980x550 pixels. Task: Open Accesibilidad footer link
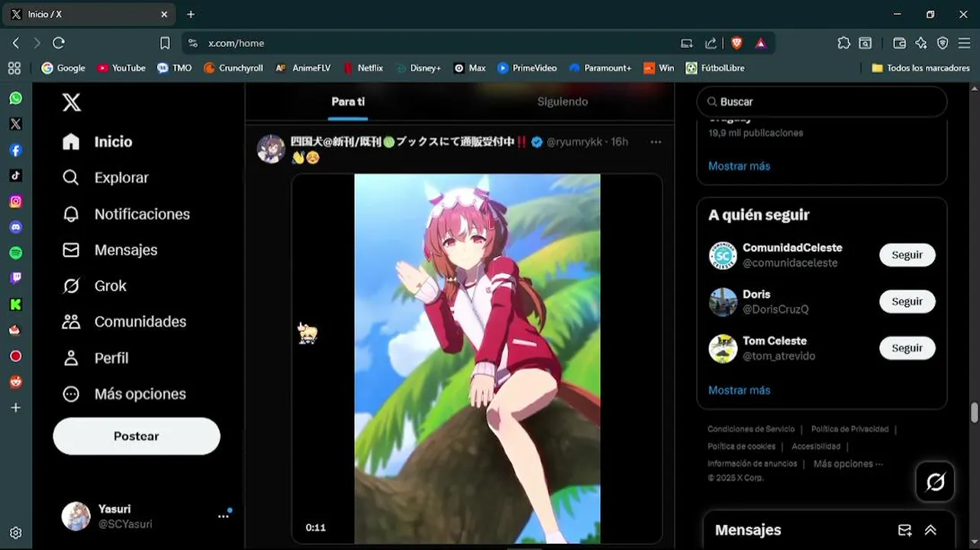tap(816, 446)
